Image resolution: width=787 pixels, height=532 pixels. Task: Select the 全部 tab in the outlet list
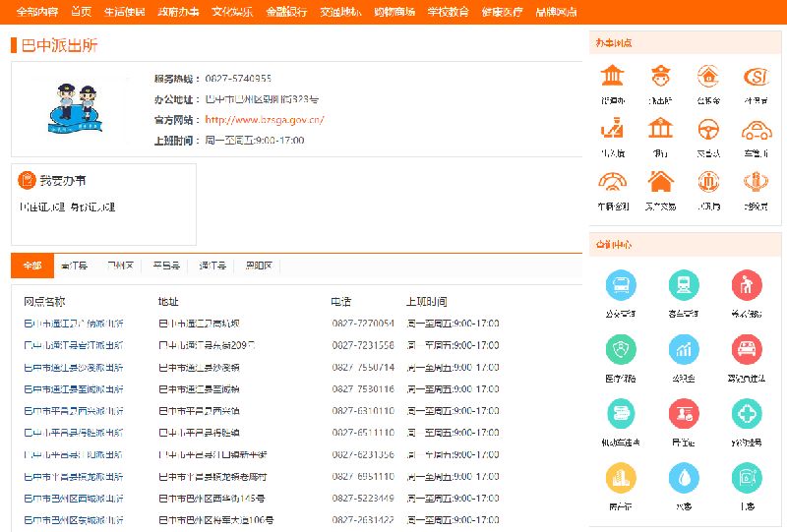pos(32,266)
